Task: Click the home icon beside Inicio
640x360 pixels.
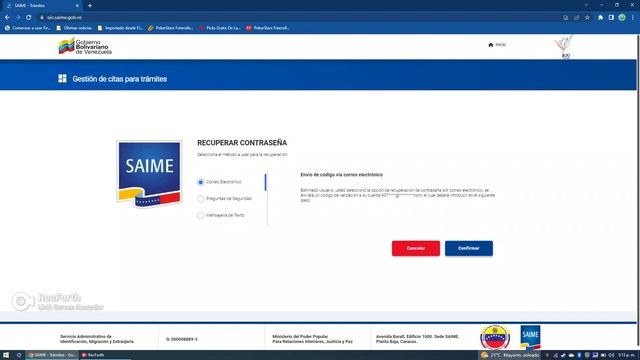Action: tap(491, 45)
